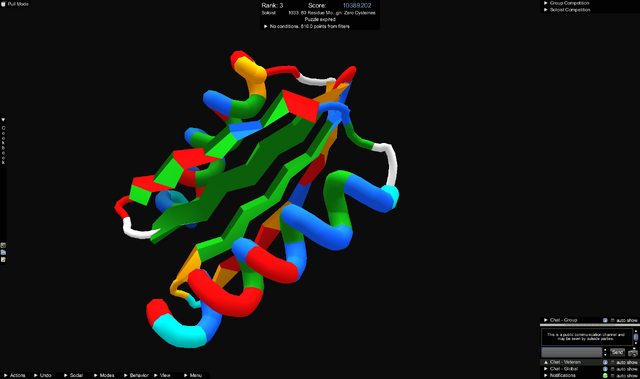This screenshot has width=640, height=379.
Task: Open the bottom notepad cookbook icon
Action: coord(3,259)
